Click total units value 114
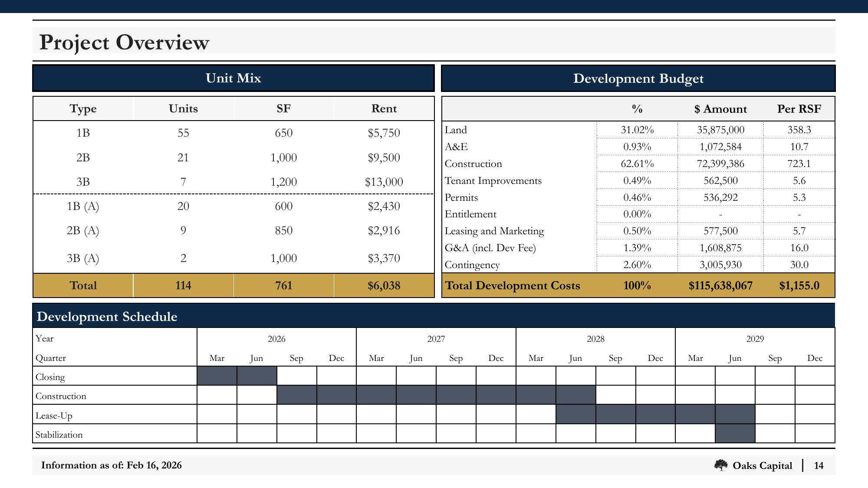Image resolution: width=868 pixels, height=488 pixels. pos(183,285)
